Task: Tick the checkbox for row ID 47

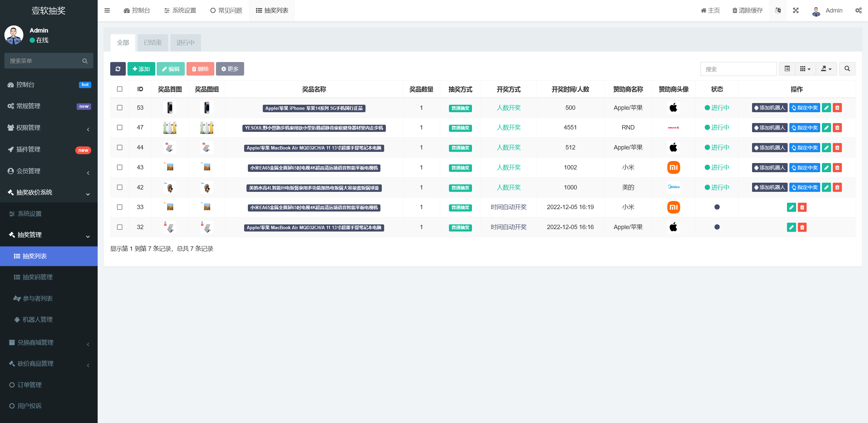Action: click(x=120, y=127)
